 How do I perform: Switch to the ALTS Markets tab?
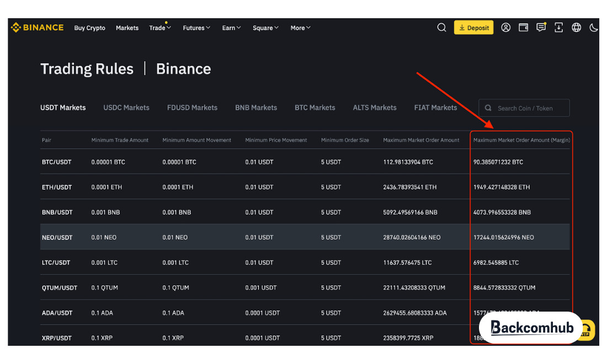(375, 108)
